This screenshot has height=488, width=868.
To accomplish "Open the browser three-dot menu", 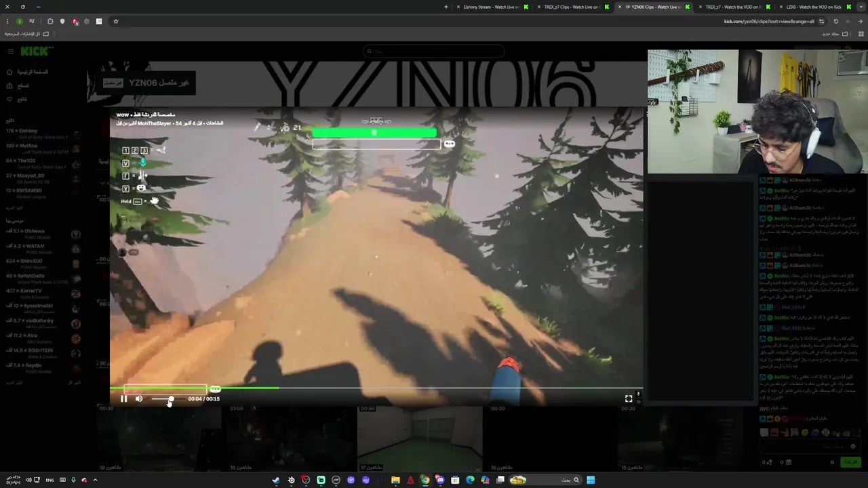I will click(7, 21).
